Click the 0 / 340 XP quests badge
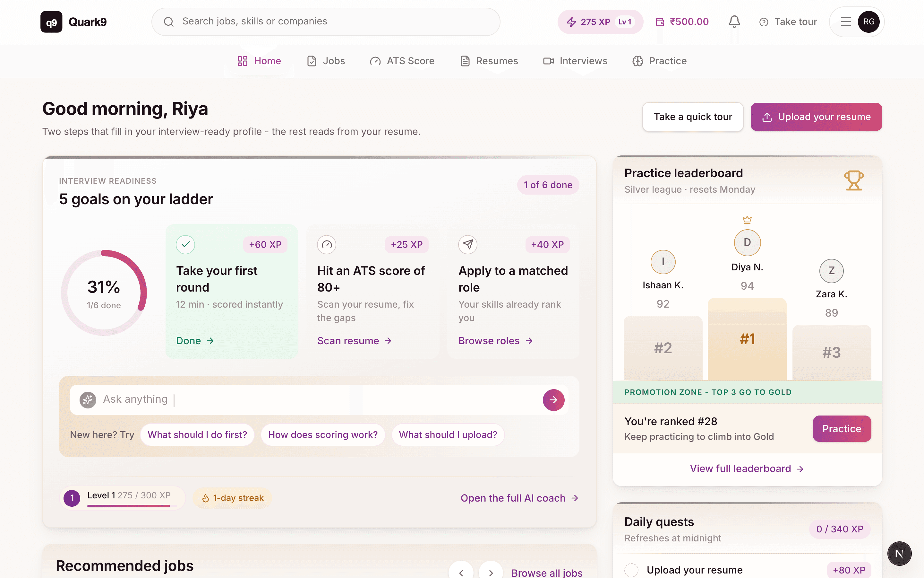Viewport: 924px width, 578px height. click(x=840, y=529)
